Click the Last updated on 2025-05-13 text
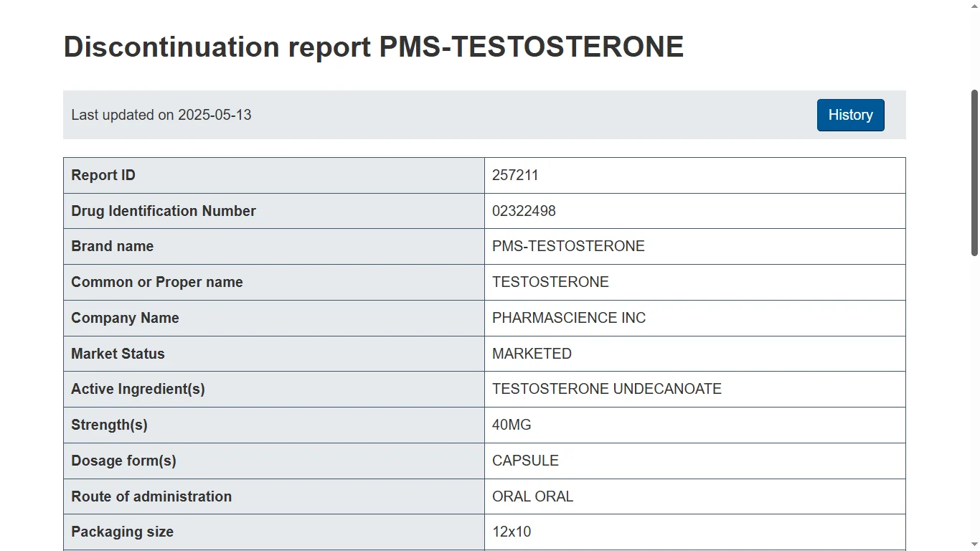 pyautogui.click(x=161, y=115)
